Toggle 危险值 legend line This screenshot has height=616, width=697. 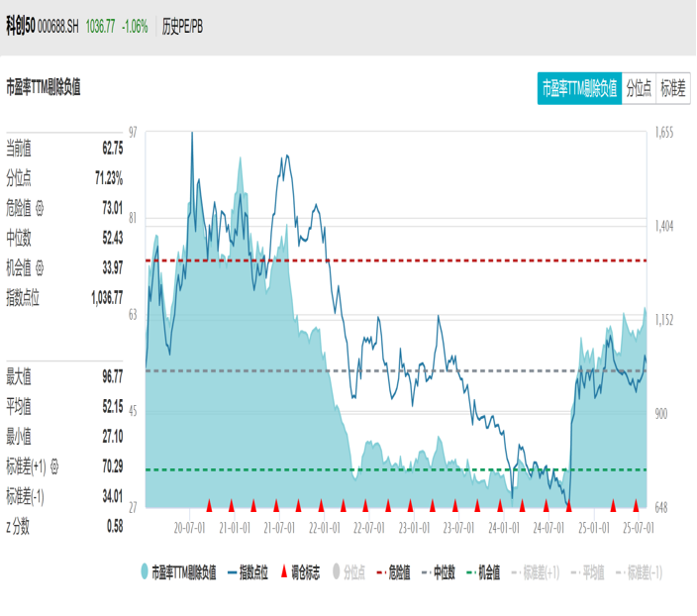pyautogui.click(x=393, y=572)
